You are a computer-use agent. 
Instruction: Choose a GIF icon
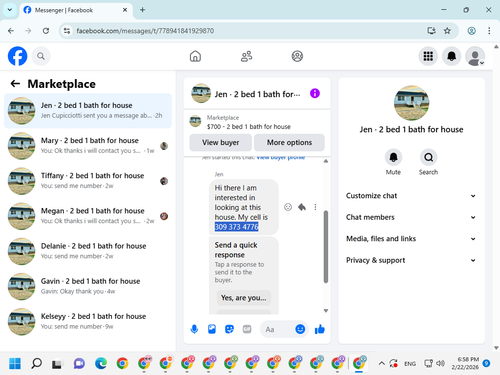(x=247, y=329)
